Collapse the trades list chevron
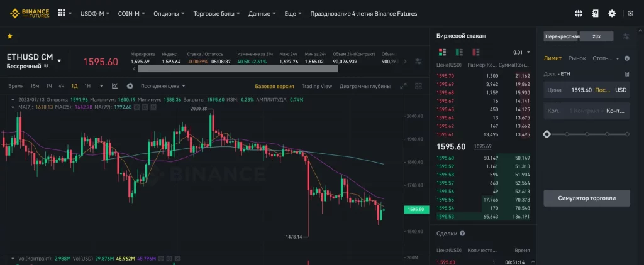This screenshot has height=265, width=644. (x=533, y=262)
